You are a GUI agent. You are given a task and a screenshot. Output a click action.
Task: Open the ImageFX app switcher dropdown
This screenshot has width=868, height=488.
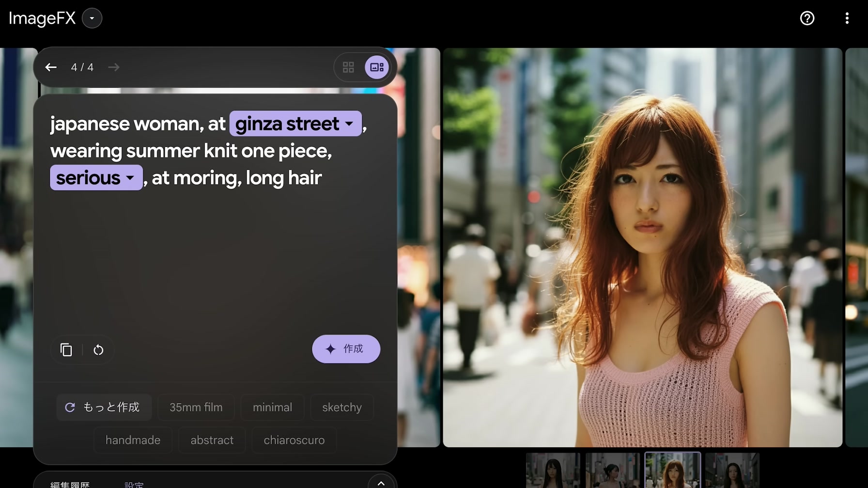coord(92,18)
